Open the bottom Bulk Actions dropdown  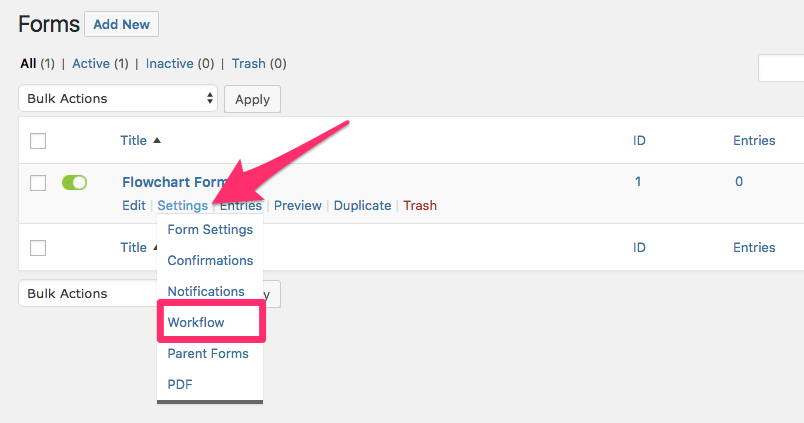tap(88, 293)
